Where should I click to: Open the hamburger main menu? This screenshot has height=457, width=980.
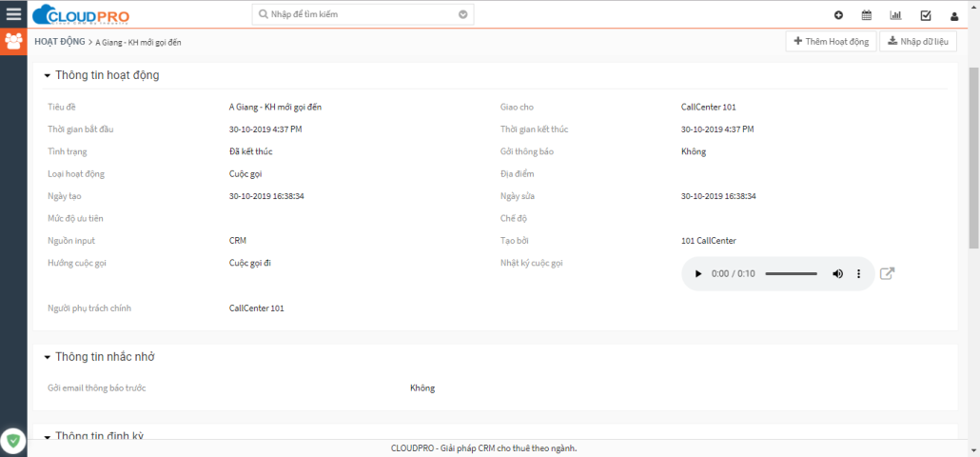13,14
